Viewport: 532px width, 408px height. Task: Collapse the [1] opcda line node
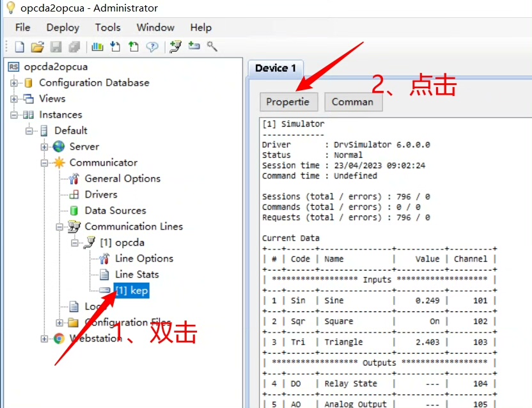coord(75,243)
